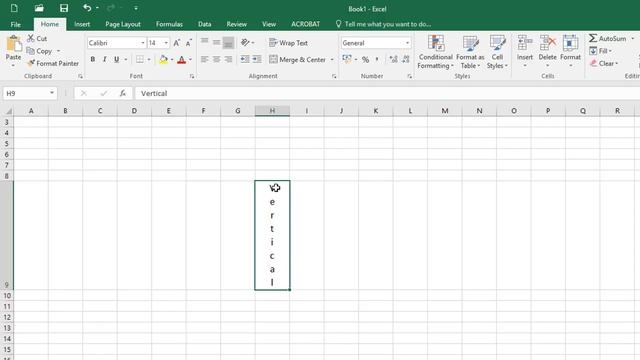Screen dimensions: 640x360
Task: Click the Paste button
Action: coord(13,51)
